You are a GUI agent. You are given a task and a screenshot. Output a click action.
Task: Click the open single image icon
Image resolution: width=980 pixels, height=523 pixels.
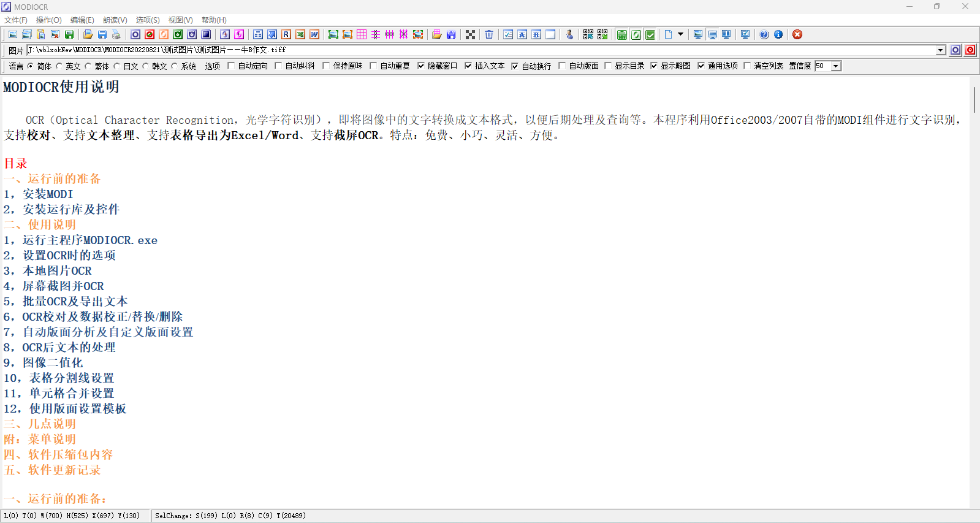coord(12,34)
